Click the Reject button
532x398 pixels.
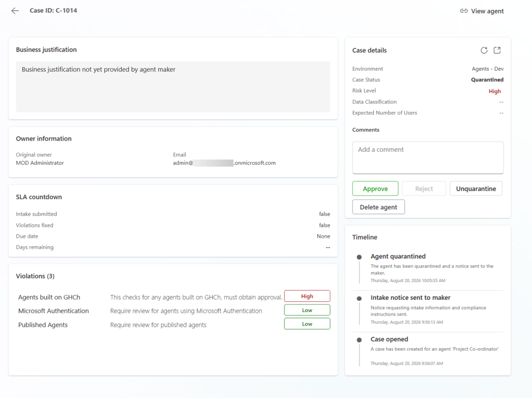click(x=424, y=189)
